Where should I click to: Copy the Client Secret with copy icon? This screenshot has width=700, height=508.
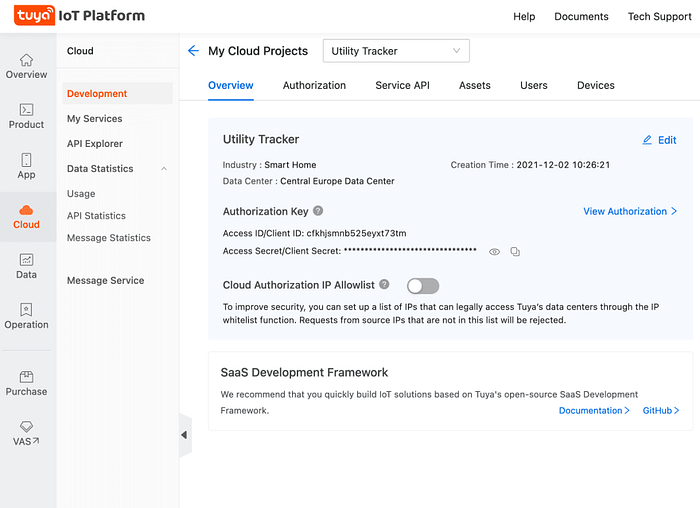[x=515, y=252]
